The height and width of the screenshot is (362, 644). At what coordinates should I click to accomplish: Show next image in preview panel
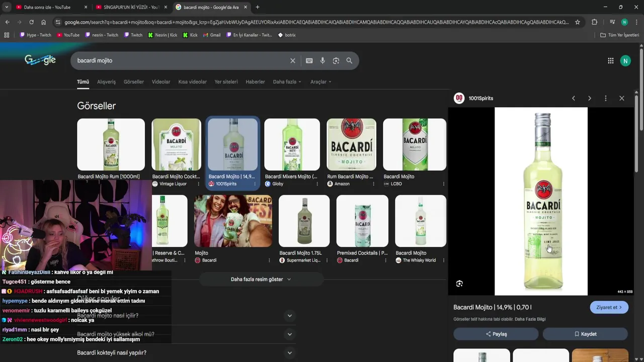590,99
